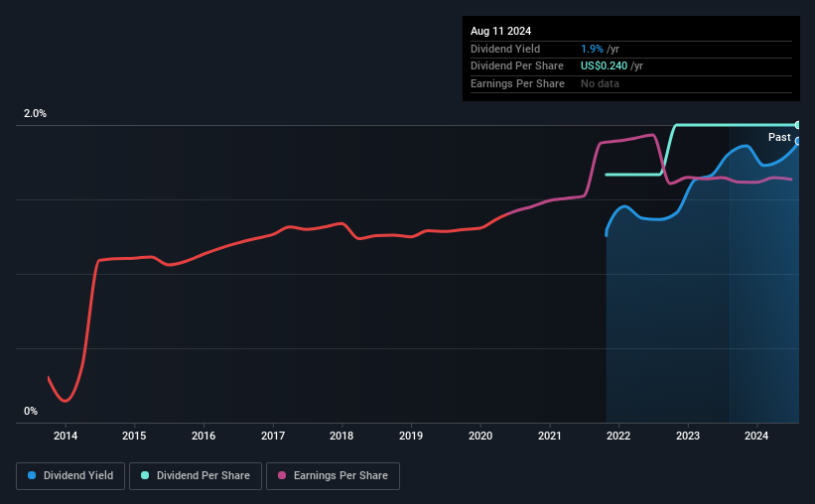The width and height of the screenshot is (815, 504).
Task: Click the 1.9% yield value in tooltip
Action: [591, 49]
